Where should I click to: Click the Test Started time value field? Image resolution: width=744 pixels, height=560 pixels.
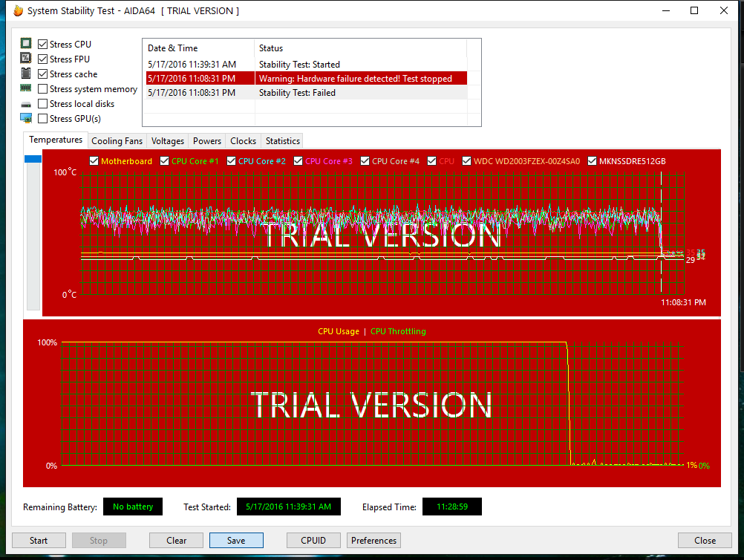click(x=289, y=507)
